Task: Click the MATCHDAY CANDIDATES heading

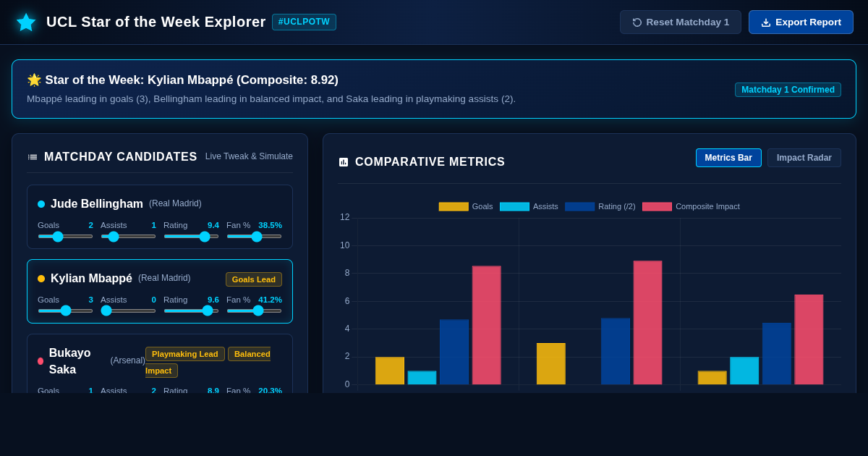Action: tap(121, 157)
